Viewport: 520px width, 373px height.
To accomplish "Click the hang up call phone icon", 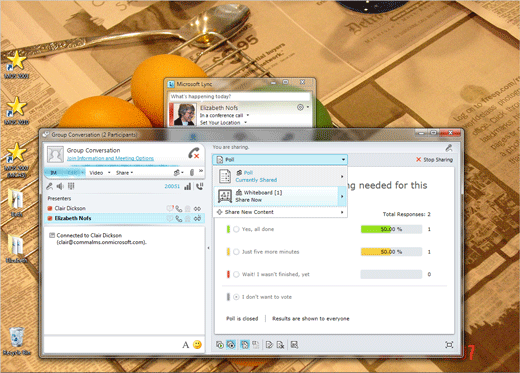I will (x=194, y=153).
